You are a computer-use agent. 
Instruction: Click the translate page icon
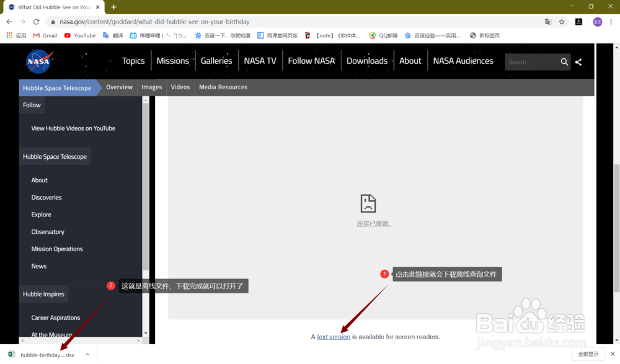click(548, 22)
